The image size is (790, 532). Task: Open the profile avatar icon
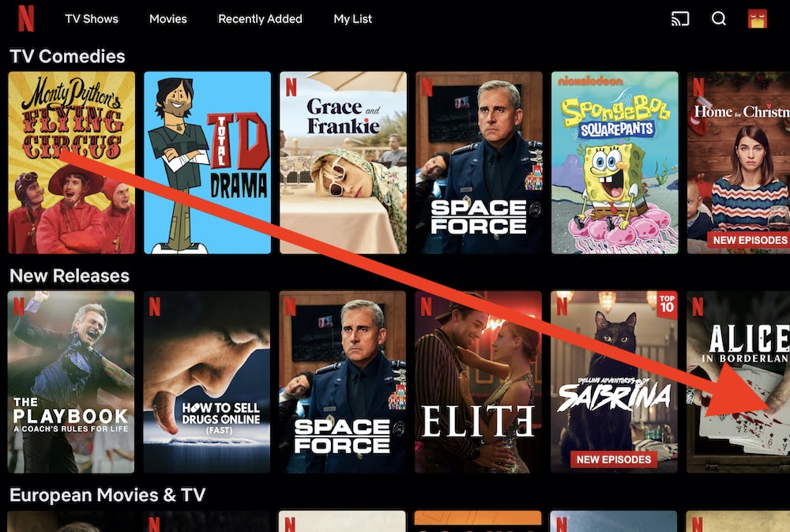(758, 19)
